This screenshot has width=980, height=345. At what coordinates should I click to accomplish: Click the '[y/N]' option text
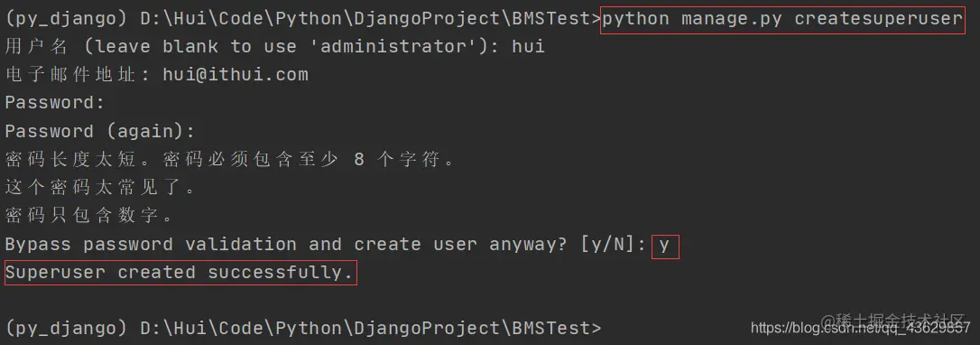(609, 245)
